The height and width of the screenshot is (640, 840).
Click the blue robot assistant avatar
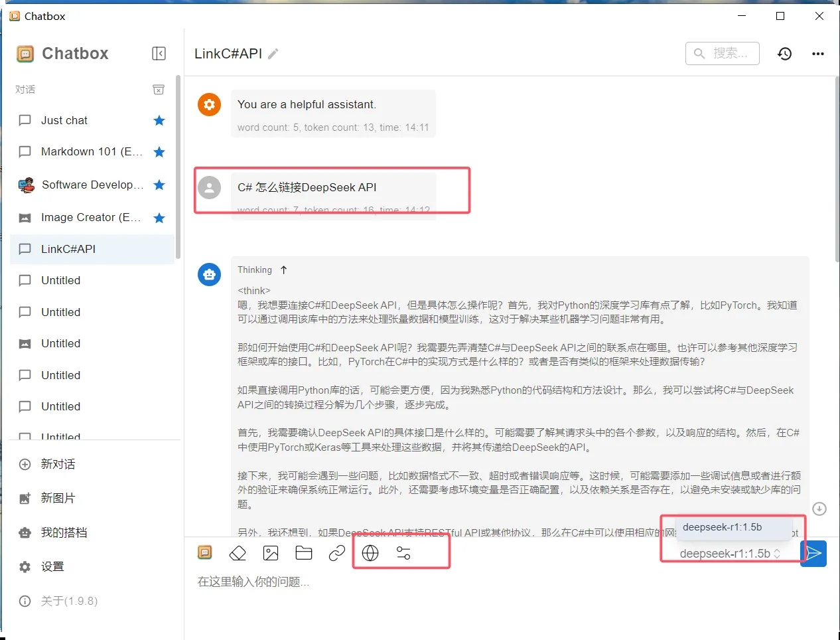pyautogui.click(x=210, y=274)
